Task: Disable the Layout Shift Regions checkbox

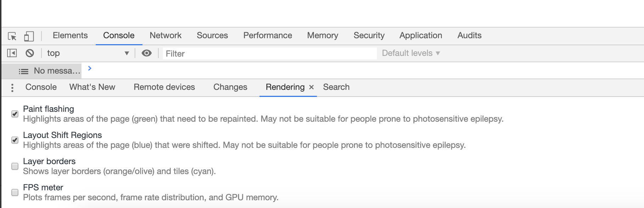Action: 15,140
